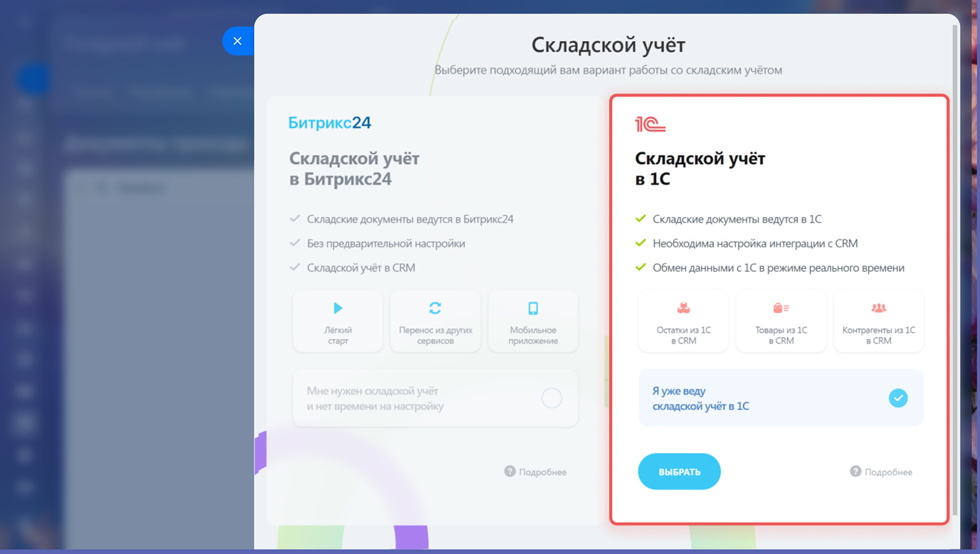The width and height of the screenshot is (980, 554).
Task: Click checkmark beside Обмен данными с 1С
Action: coord(640,267)
